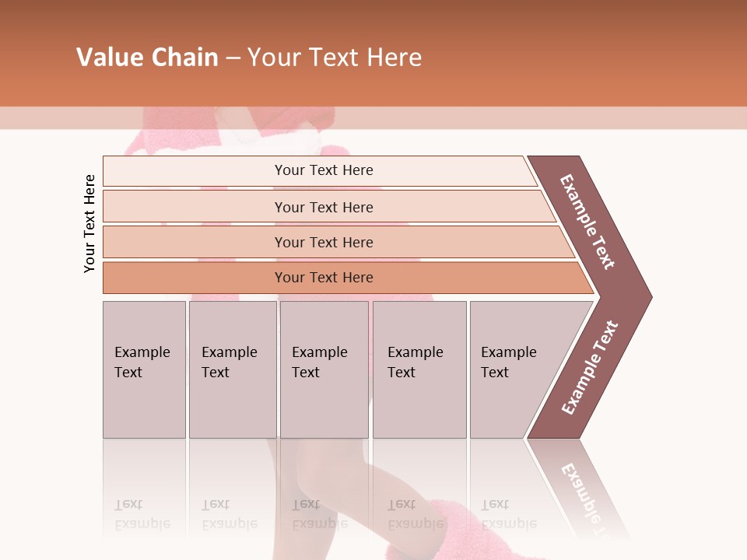Image resolution: width=747 pixels, height=560 pixels.
Task: Select the first "Example Text" box on left
Action: 144,369
